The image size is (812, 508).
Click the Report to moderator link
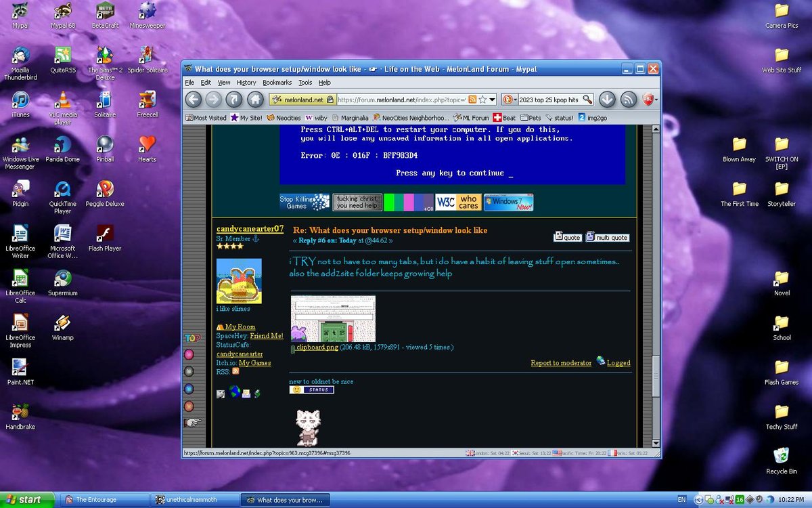(561, 363)
